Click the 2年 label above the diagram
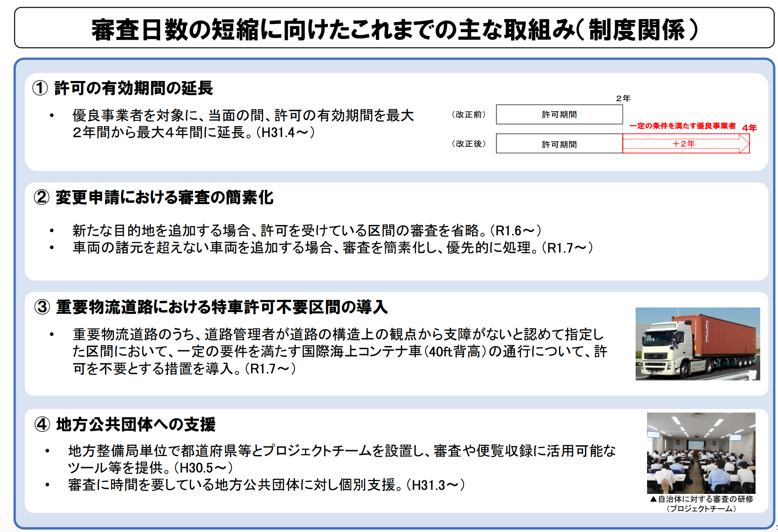This screenshot has height=532, width=778. click(623, 98)
